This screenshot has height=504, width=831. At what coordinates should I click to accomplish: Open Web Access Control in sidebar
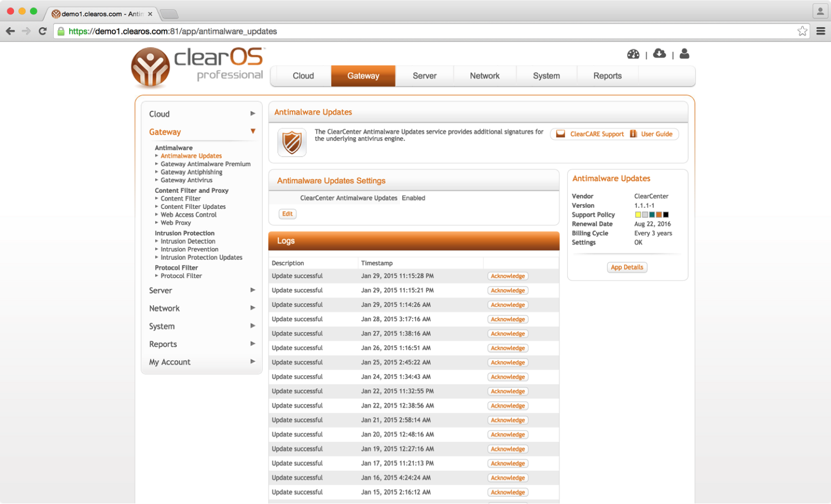188,215
